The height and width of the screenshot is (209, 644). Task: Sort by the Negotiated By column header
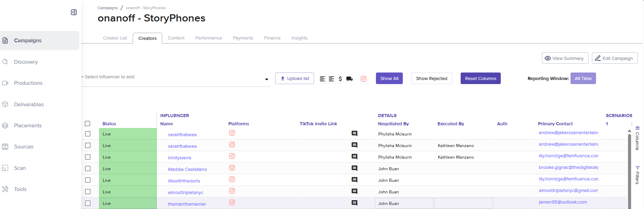pos(393,124)
